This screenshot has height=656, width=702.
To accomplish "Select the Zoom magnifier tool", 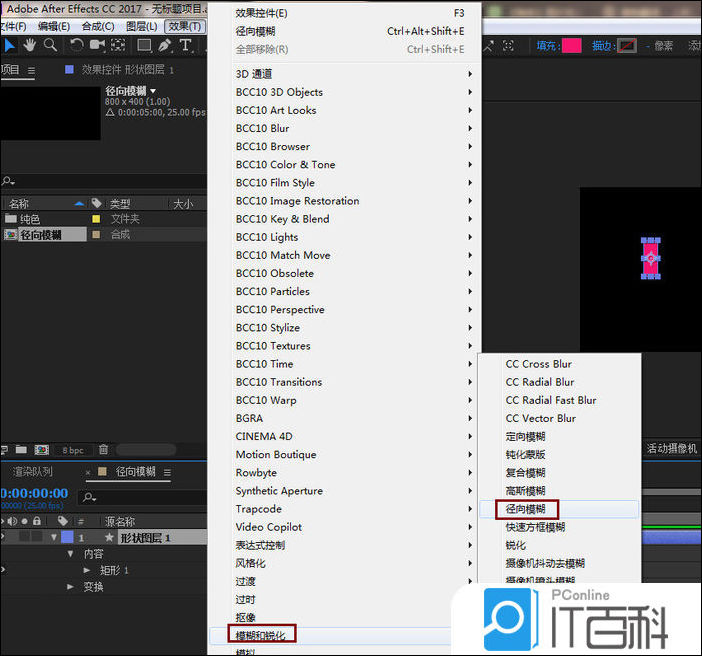I will point(50,45).
